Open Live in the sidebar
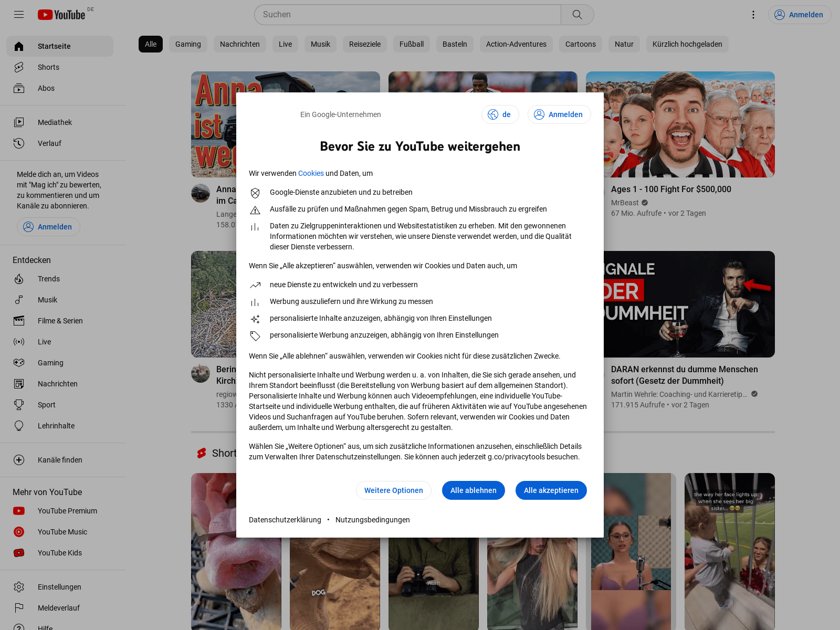This screenshot has width=840, height=630. pos(60,342)
